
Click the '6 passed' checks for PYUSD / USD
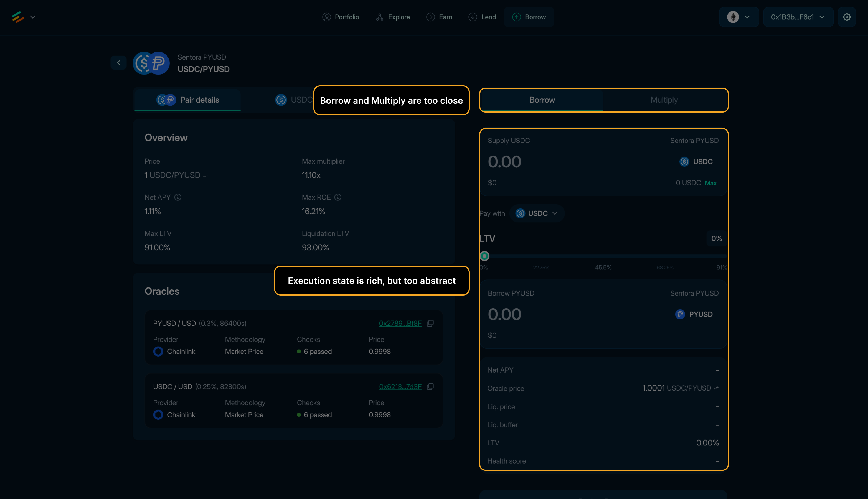(x=314, y=351)
